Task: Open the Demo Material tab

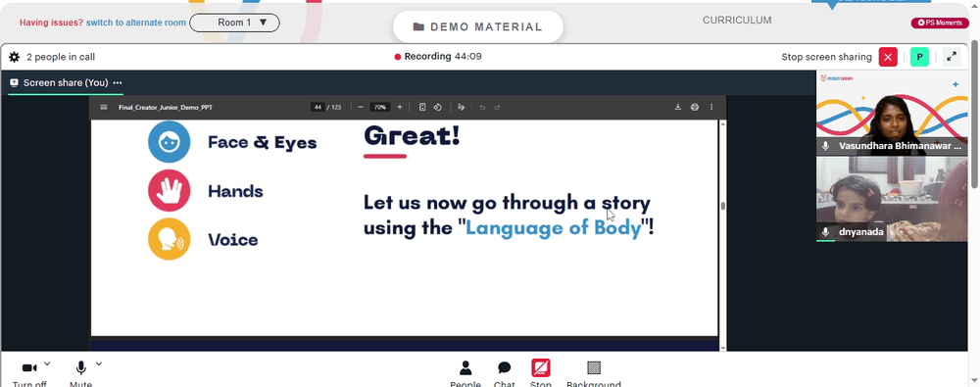Action: [x=478, y=26]
